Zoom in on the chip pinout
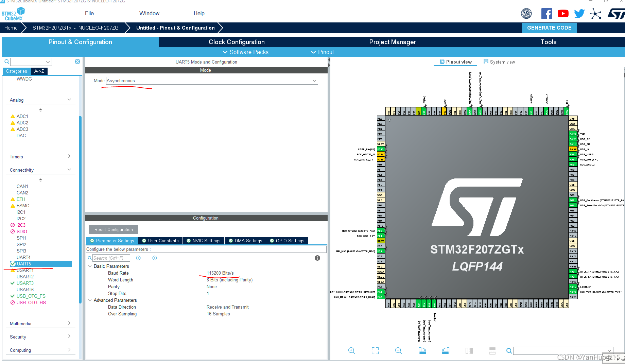 click(x=352, y=351)
